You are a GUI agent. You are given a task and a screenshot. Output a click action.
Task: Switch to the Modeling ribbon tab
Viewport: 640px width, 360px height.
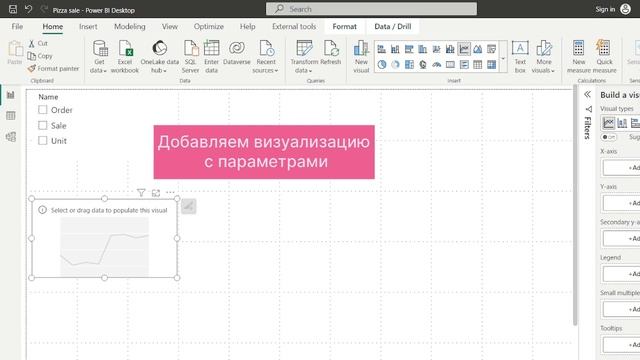click(x=130, y=27)
